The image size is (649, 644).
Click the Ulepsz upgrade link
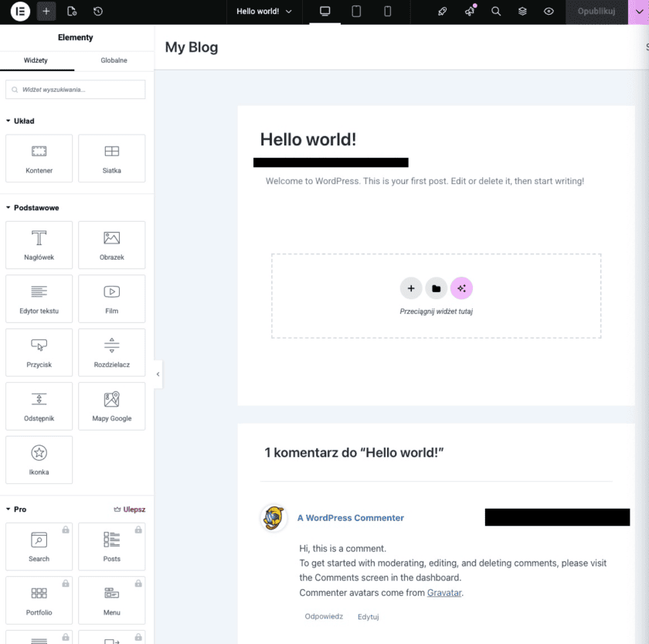coord(130,509)
